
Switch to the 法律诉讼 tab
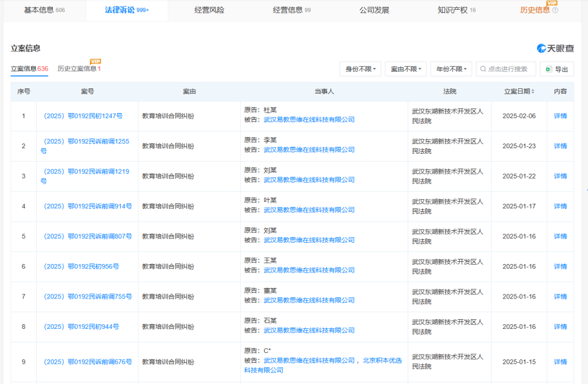click(x=127, y=10)
